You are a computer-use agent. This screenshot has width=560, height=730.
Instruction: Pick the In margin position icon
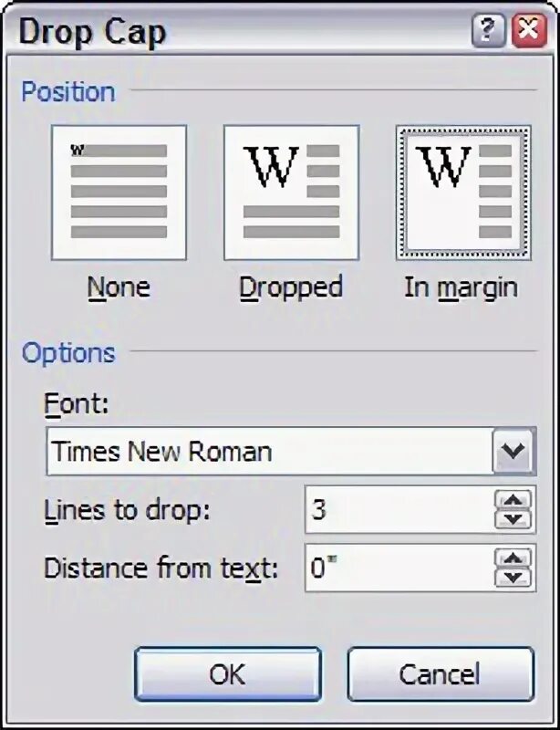[463, 193]
